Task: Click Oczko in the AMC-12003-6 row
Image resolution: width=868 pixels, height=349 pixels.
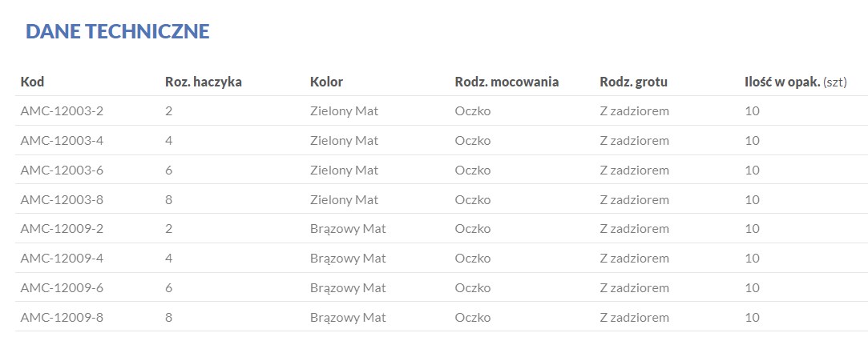Action: click(x=472, y=170)
